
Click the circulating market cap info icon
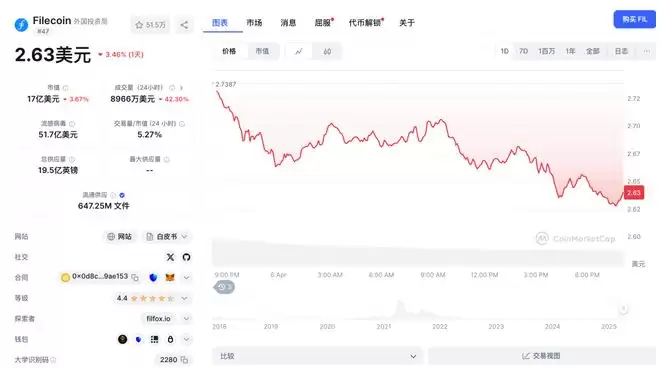click(72, 124)
